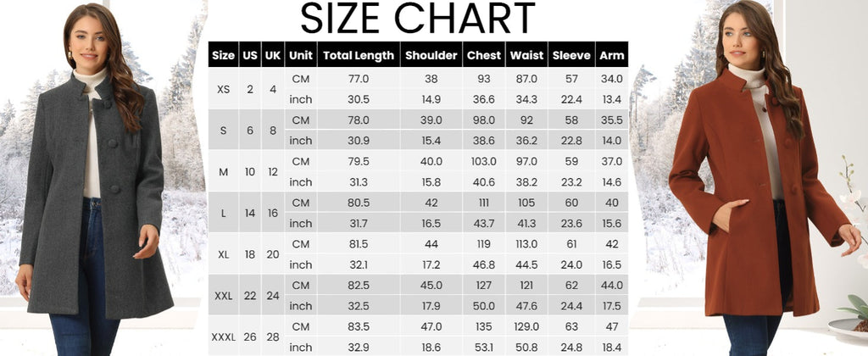
Task: Click the SIZE CHART title
Action: [x=417, y=19]
